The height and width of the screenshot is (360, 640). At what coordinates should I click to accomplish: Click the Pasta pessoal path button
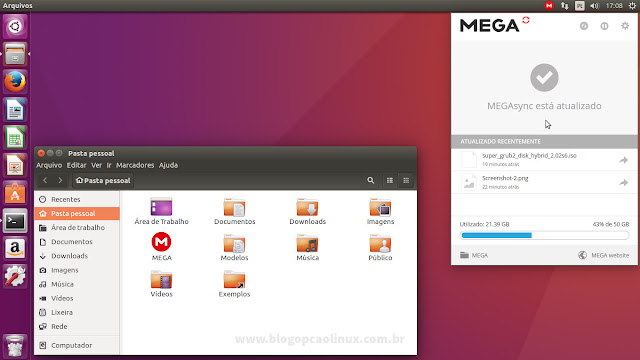pyautogui.click(x=103, y=180)
